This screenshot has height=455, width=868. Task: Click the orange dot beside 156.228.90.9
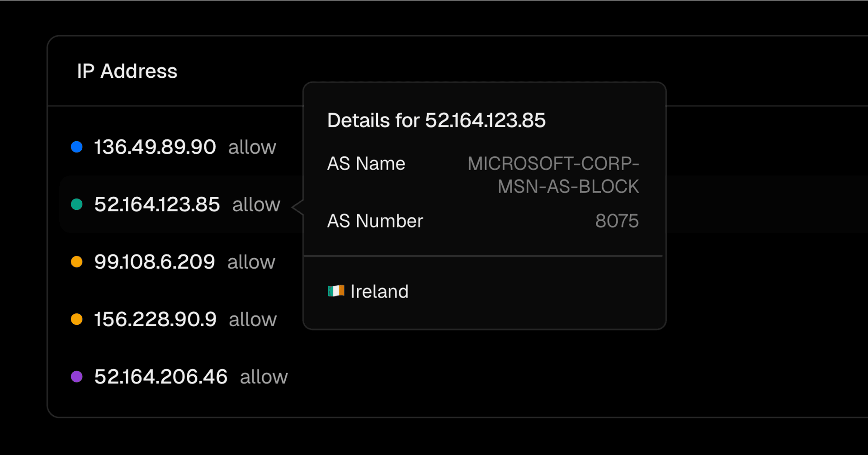click(77, 319)
